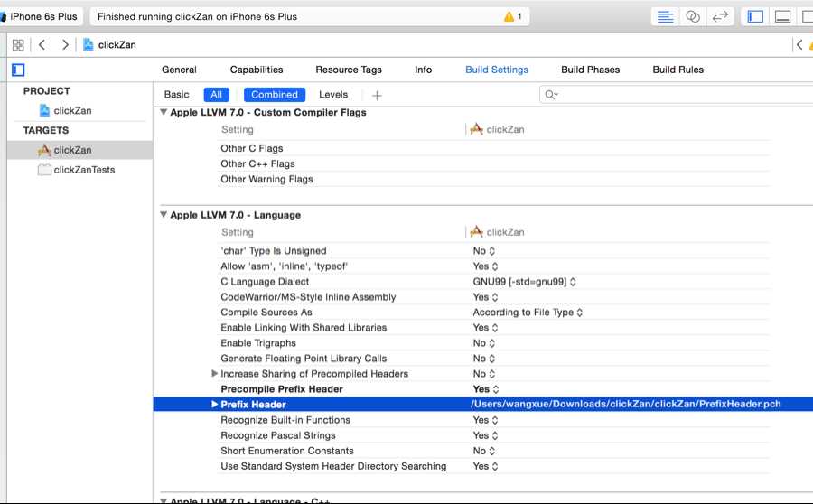Viewport: 813px width, 504px height.
Task: Change Enable Trigraphs value
Action: point(484,343)
